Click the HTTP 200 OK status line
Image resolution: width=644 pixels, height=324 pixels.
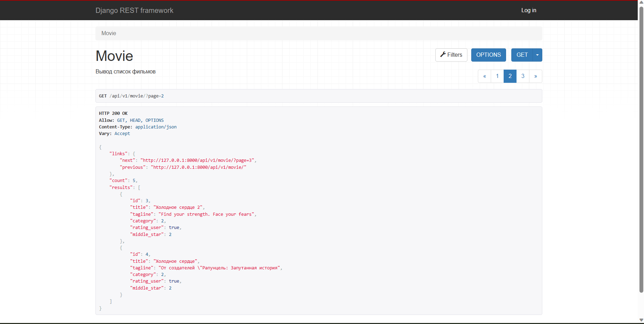(113, 113)
